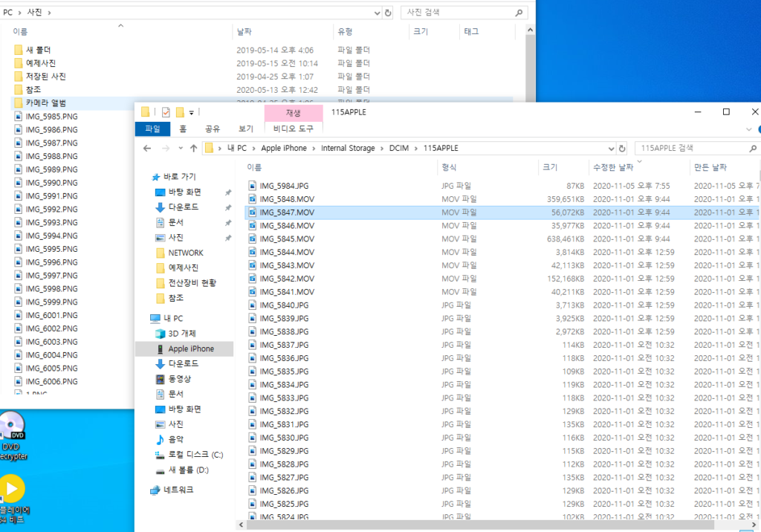
Task: Click the 사진 search magnifier icon
Action: (518, 12)
